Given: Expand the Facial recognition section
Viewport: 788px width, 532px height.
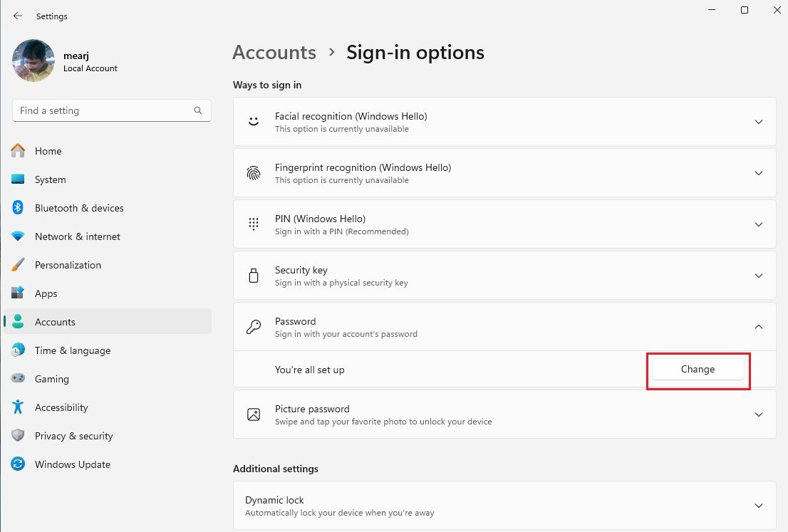Looking at the screenshot, I should [759, 122].
